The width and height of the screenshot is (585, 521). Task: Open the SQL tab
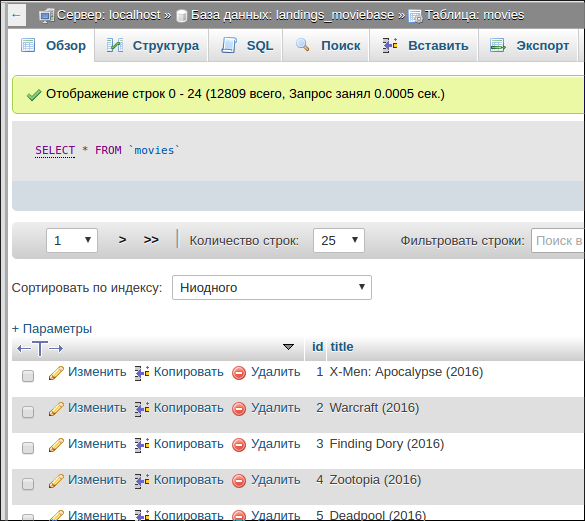[x=246, y=46]
